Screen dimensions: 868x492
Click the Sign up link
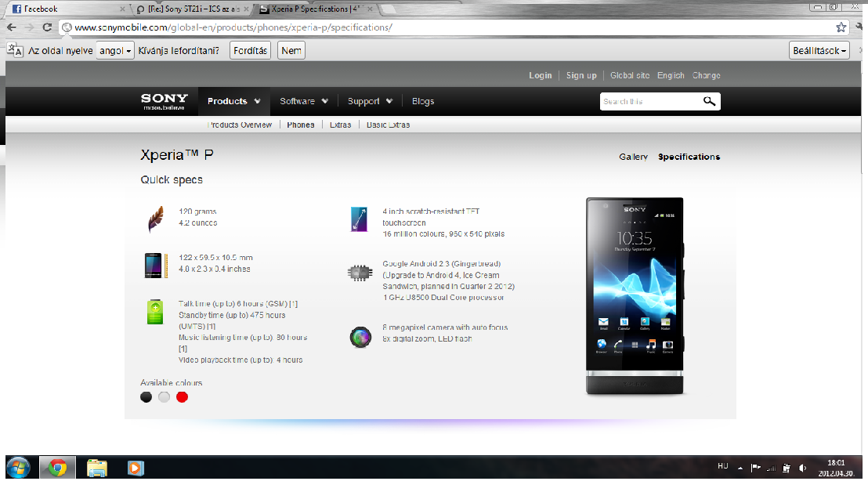pyautogui.click(x=581, y=75)
